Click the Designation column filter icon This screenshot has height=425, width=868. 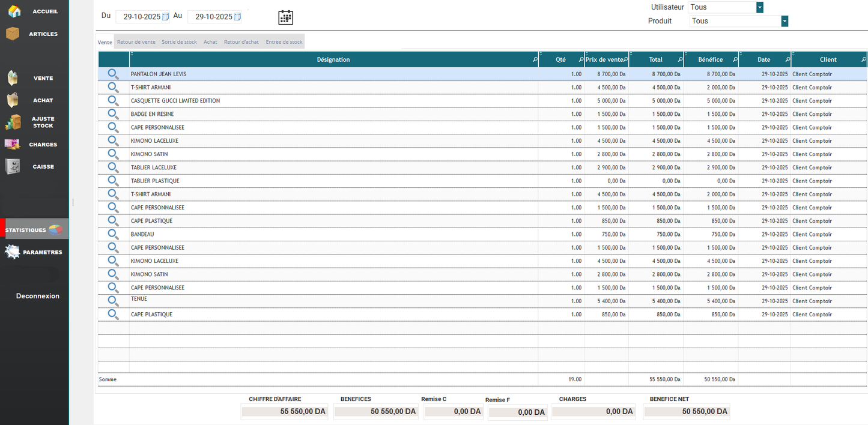(534, 59)
